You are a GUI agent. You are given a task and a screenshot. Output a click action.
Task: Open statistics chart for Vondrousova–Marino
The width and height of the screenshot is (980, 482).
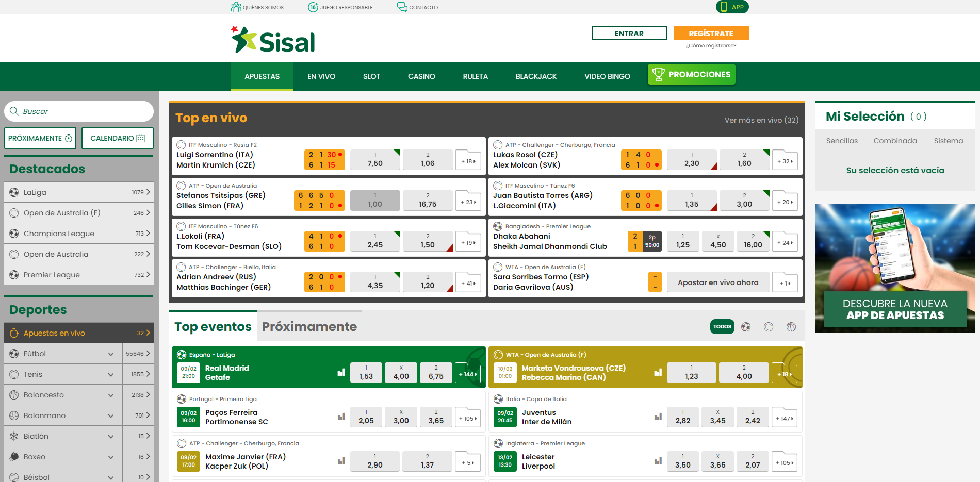point(658,372)
